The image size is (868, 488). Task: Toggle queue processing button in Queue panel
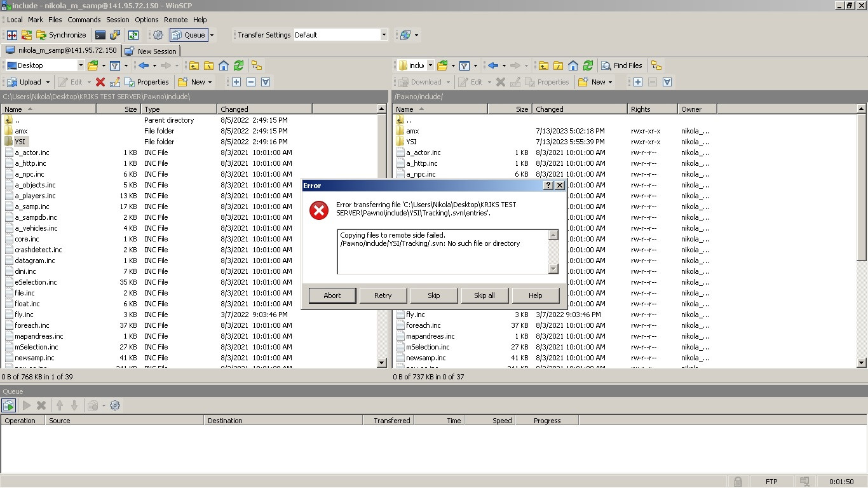9,405
